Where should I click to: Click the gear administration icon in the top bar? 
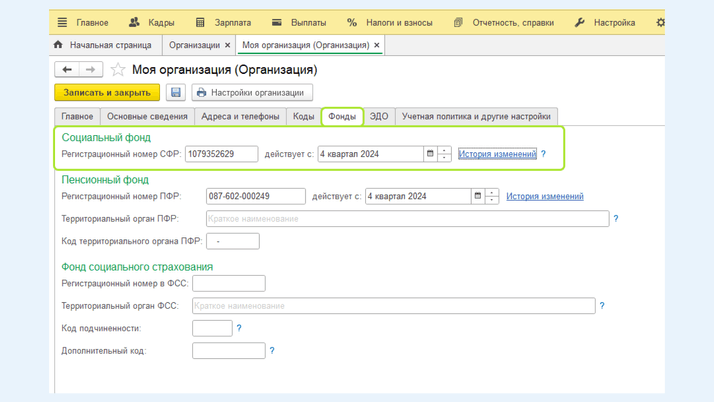click(660, 22)
